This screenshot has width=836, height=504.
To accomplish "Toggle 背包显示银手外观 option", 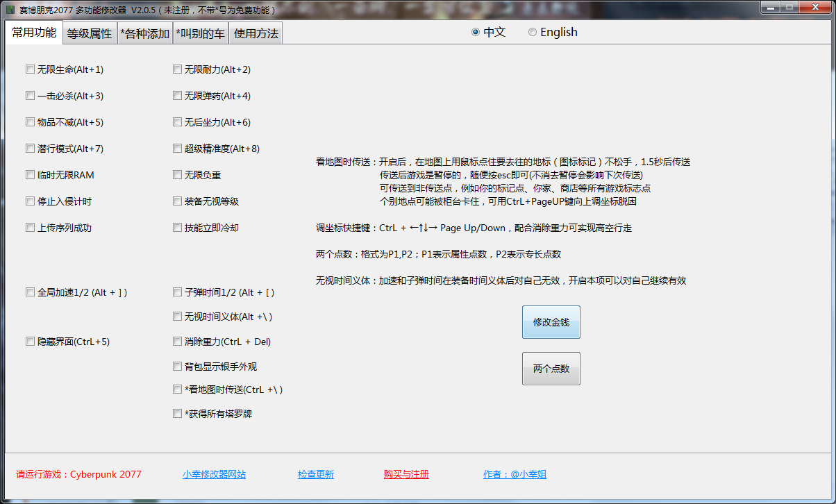I will (177, 365).
